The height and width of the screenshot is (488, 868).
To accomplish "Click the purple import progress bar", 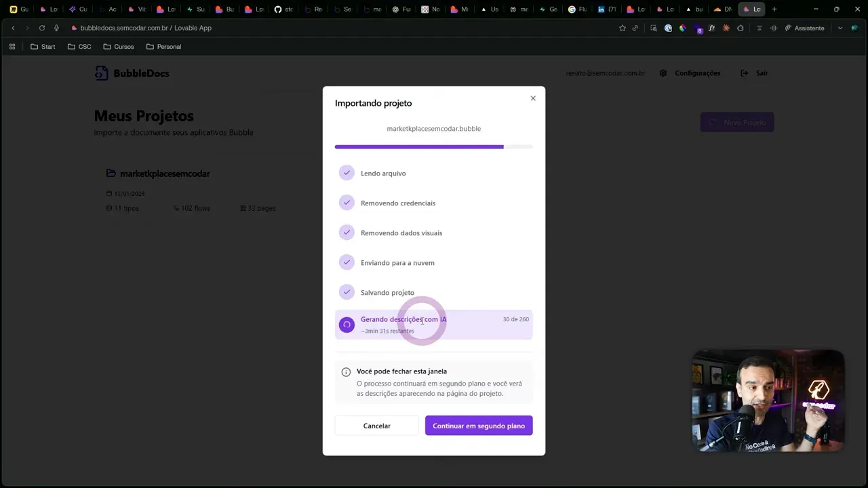I will tap(418, 146).
